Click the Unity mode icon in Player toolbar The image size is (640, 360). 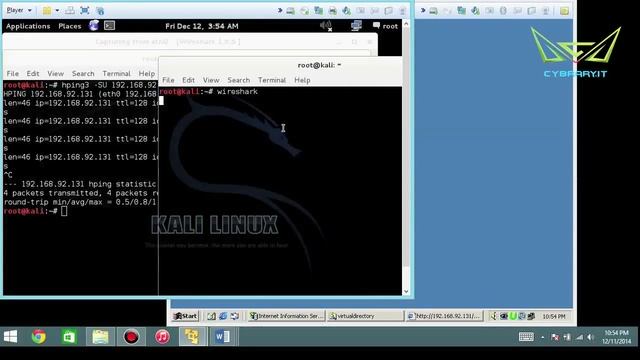[x=100, y=11]
